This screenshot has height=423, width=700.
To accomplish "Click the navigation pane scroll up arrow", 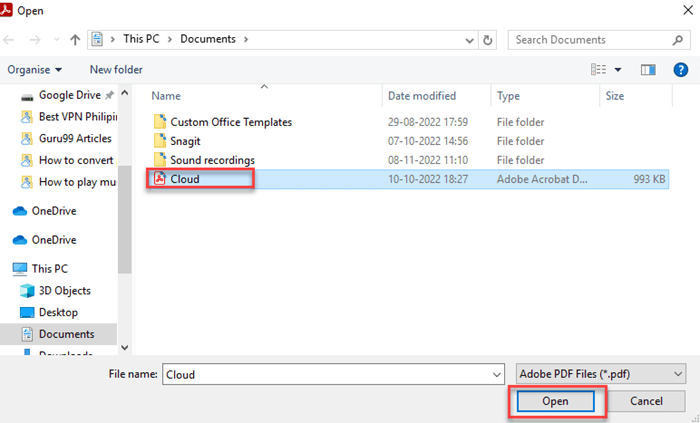I will tap(125, 93).
